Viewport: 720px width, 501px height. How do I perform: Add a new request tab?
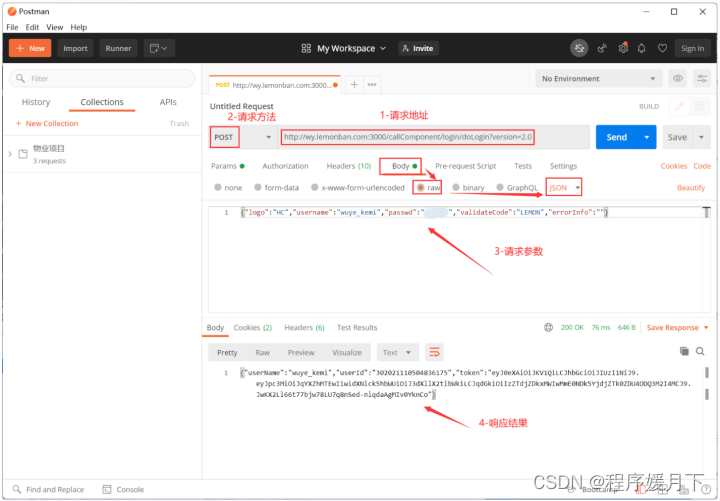pos(354,84)
